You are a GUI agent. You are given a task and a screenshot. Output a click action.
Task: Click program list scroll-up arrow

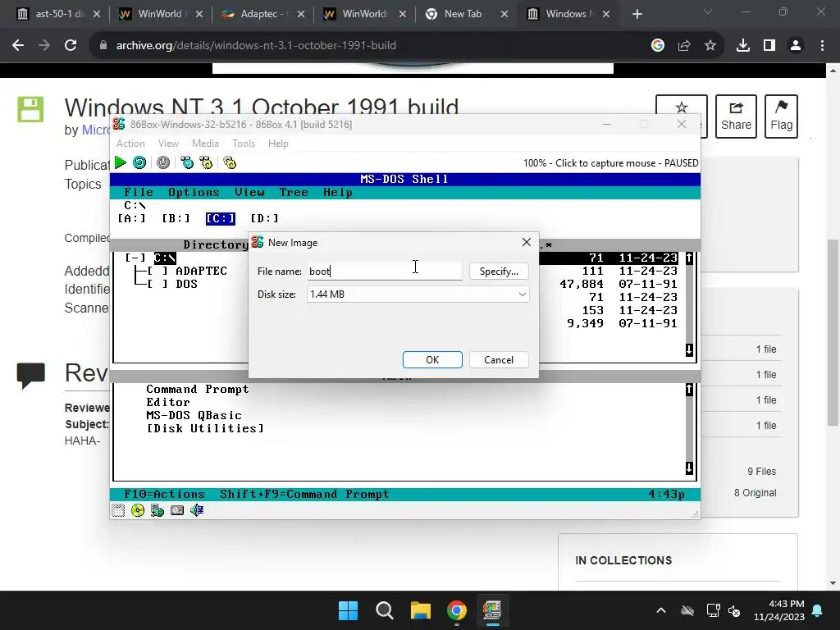pos(689,390)
